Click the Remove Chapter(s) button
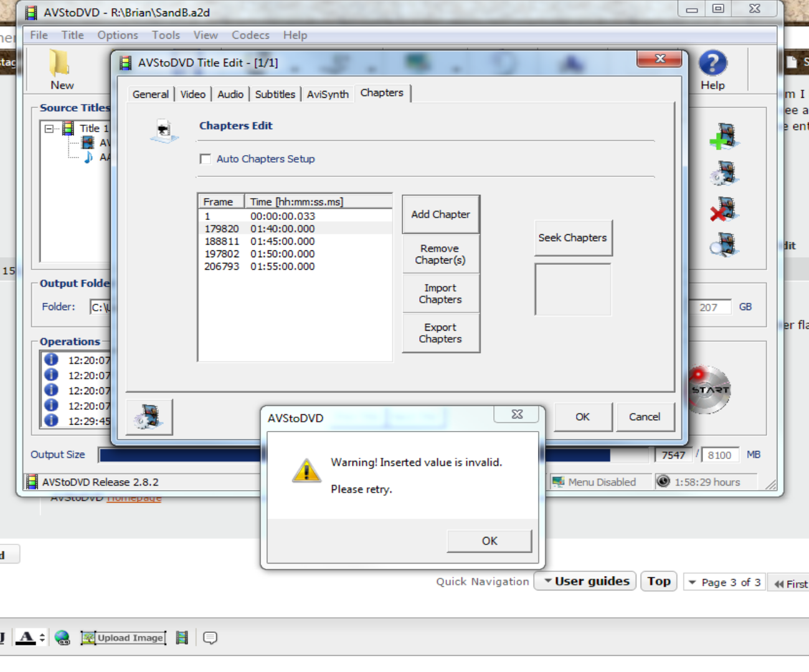Image resolution: width=809 pixels, height=672 pixels. coord(441,254)
